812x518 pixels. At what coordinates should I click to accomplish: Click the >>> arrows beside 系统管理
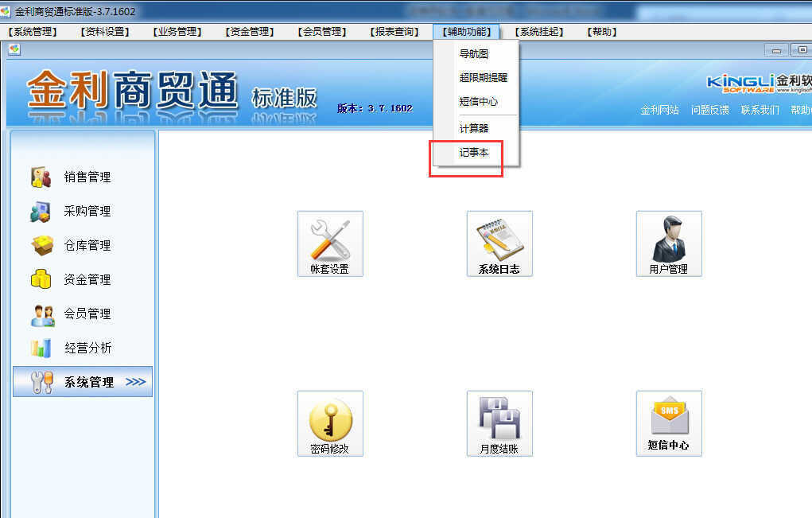click(x=136, y=382)
